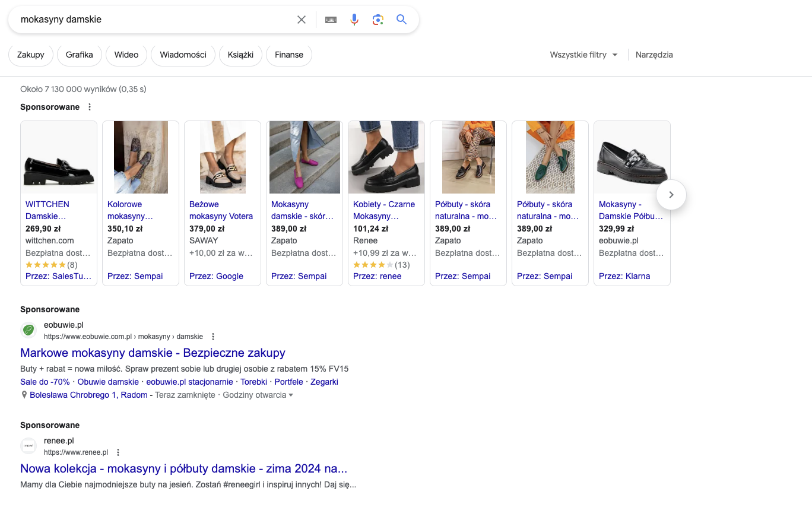Open Kobiety - Czarne Mokasyny title link
812x507 pixels.
pyautogui.click(x=384, y=210)
